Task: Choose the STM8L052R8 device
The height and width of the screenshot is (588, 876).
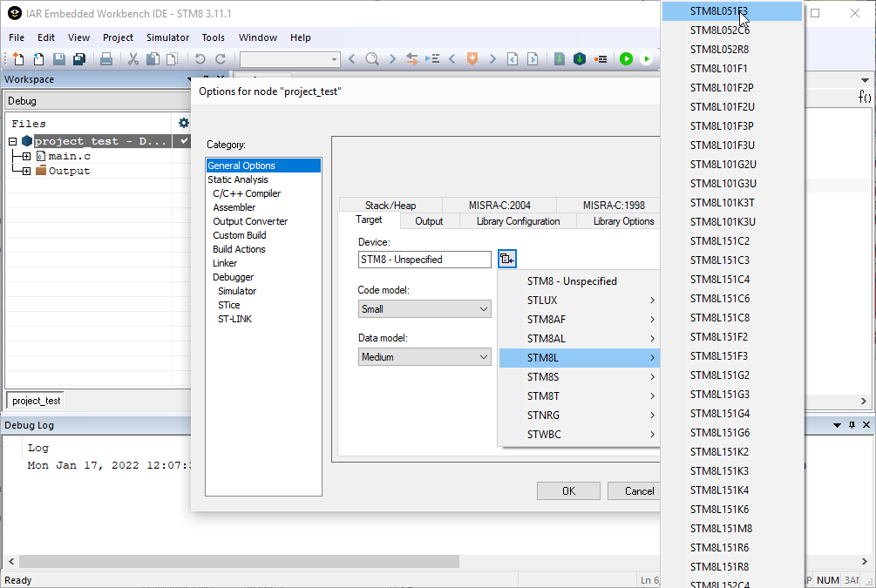Action: pos(732,49)
